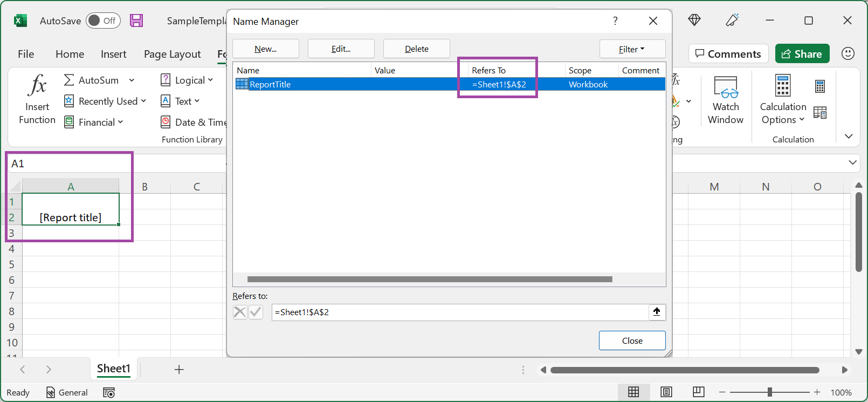Viewport: 868px width, 402px height.
Task: Click the AutoSum sigma icon
Action: pyautogui.click(x=68, y=80)
